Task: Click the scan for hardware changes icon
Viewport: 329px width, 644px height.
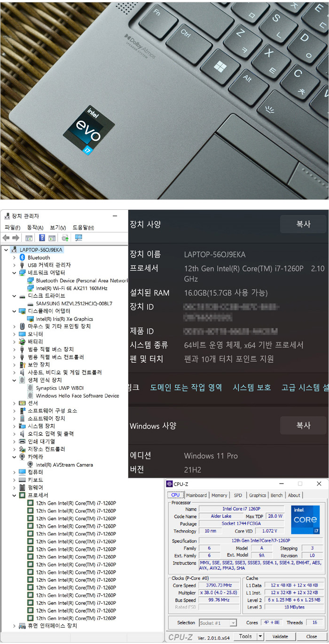Action: (x=78, y=238)
